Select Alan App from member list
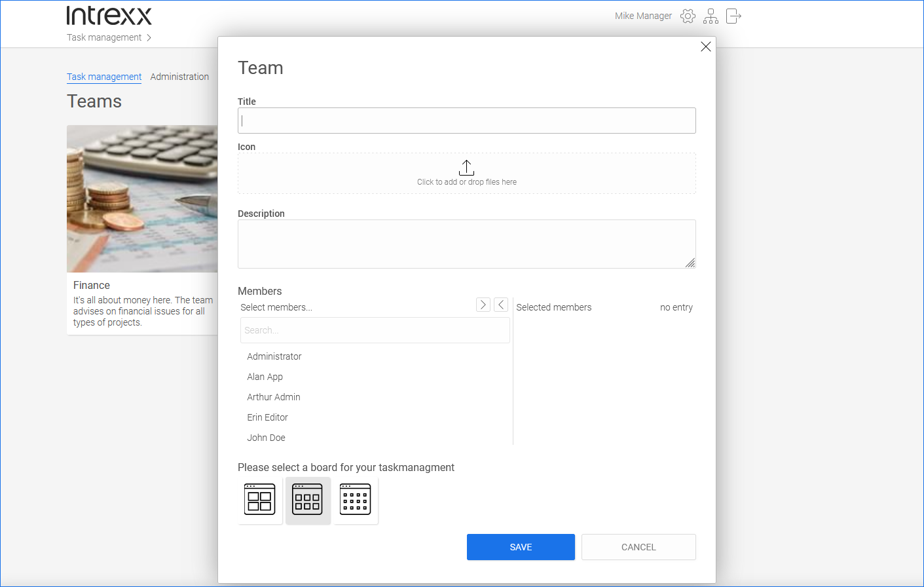Viewport: 924px width, 587px height. tap(265, 377)
